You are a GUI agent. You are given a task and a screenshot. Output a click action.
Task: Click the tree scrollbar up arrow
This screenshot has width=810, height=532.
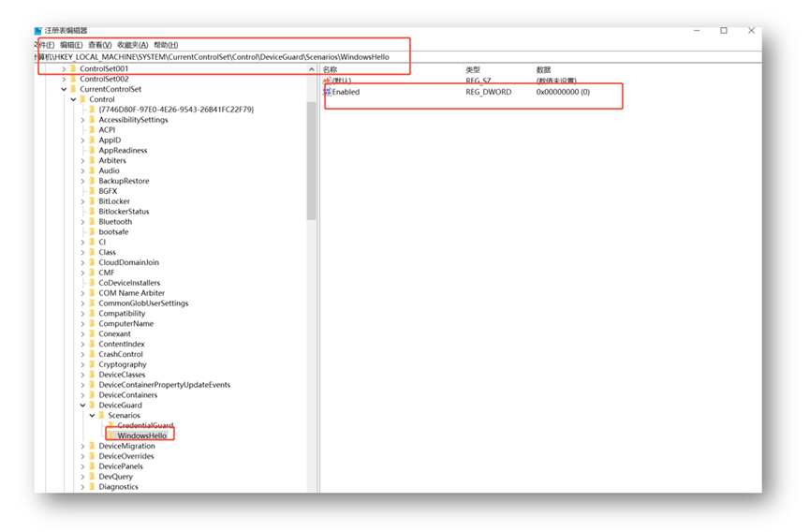(311, 69)
